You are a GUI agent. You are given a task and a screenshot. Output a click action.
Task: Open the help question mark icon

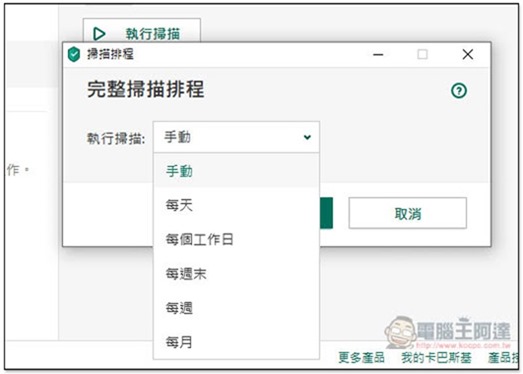coord(459,90)
